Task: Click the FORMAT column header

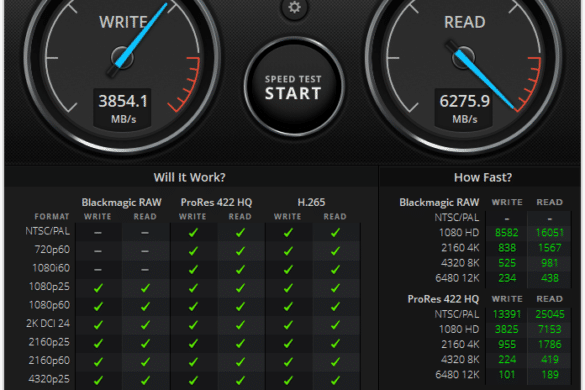Action: click(x=51, y=217)
